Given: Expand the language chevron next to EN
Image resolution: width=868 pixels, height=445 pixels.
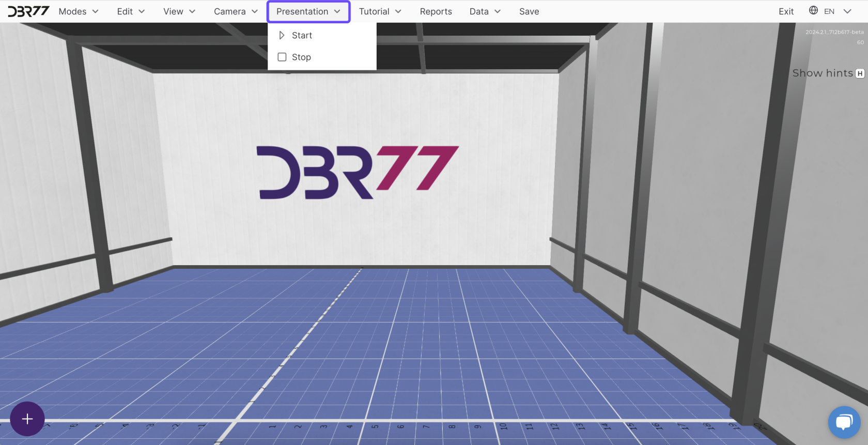Looking at the screenshot, I should pos(847,11).
